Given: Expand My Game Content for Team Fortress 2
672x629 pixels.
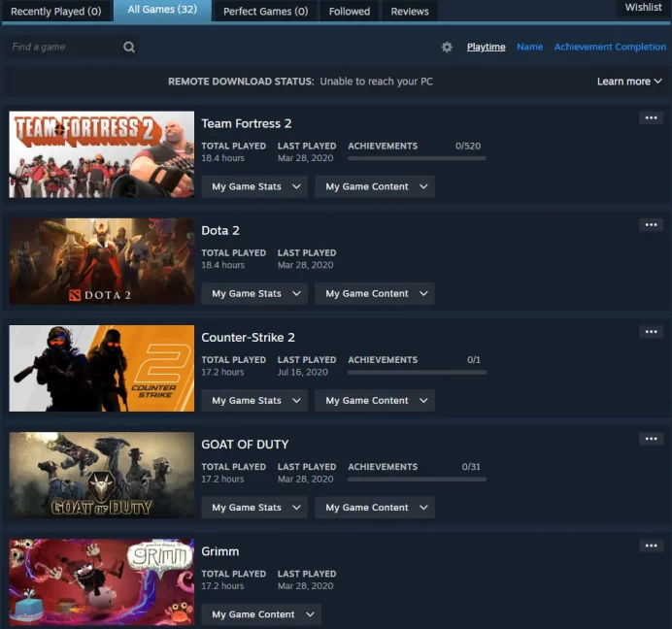Looking at the screenshot, I should coord(375,186).
